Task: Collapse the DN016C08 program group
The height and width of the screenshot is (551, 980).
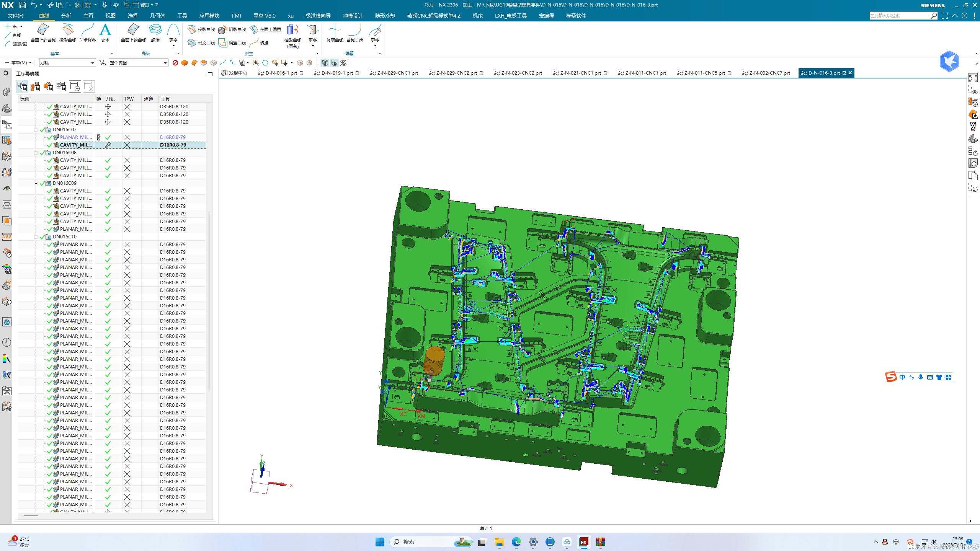Action: click(36, 153)
